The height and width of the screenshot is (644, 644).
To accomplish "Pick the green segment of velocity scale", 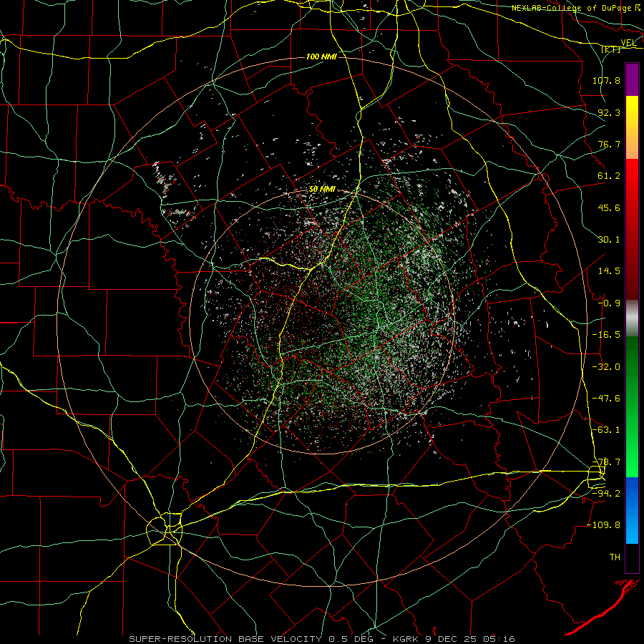I will pyautogui.click(x=632, y=406).
